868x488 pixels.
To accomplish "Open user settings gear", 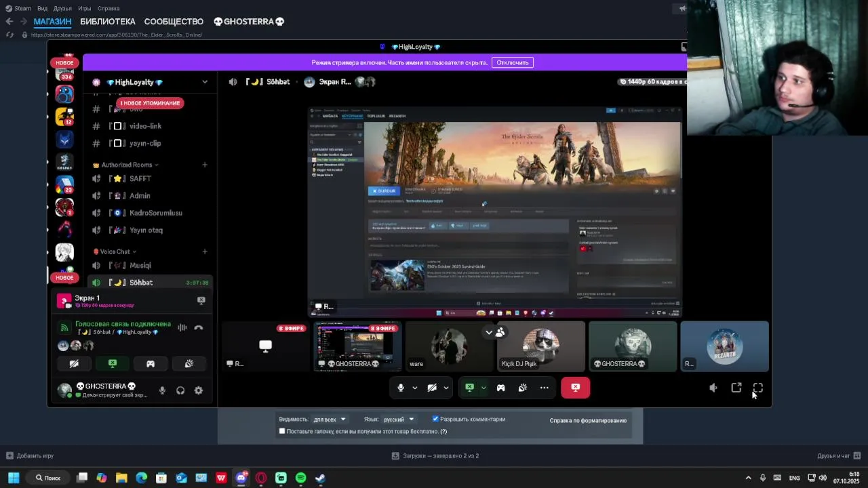I will click(199, 390).
